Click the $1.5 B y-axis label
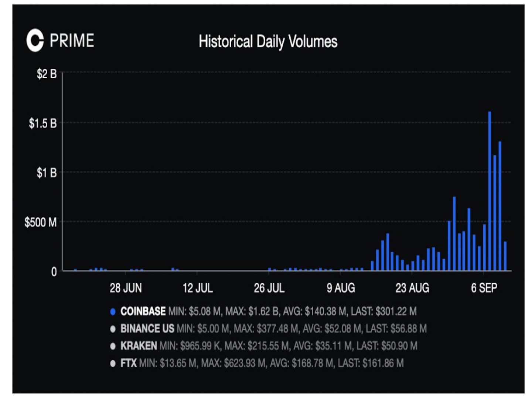Screen dimensions: 532x399 coord(43,123)
